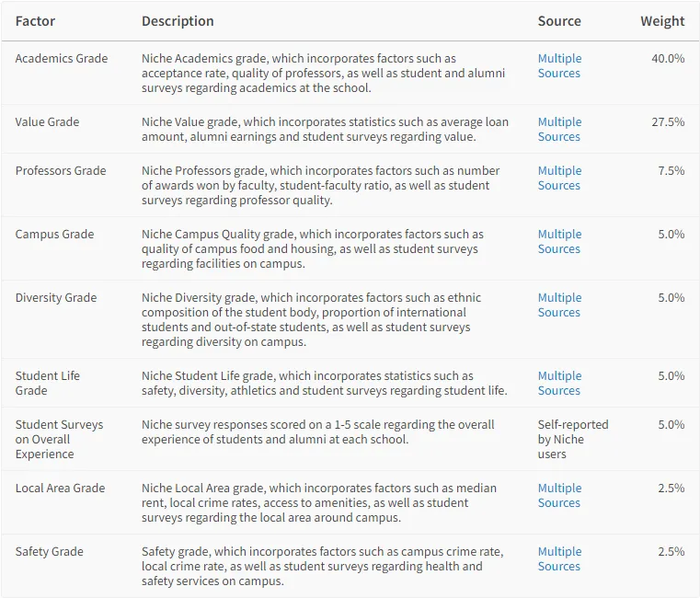700x598 pixels.
Task: Select Student Surveys on Overall Experience label
Action: 59,439
